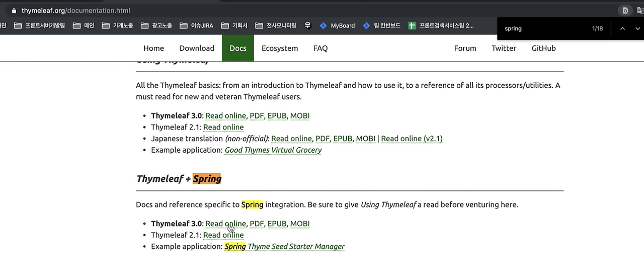Go to next find match with down arrow
644x264 pixels.
pos(638,29)
